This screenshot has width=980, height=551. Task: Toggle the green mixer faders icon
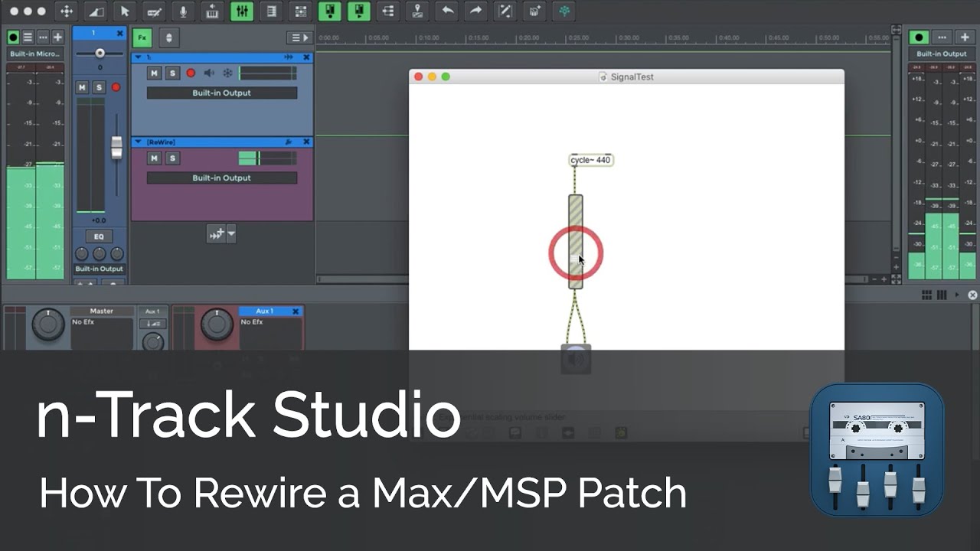coord(242,11)
